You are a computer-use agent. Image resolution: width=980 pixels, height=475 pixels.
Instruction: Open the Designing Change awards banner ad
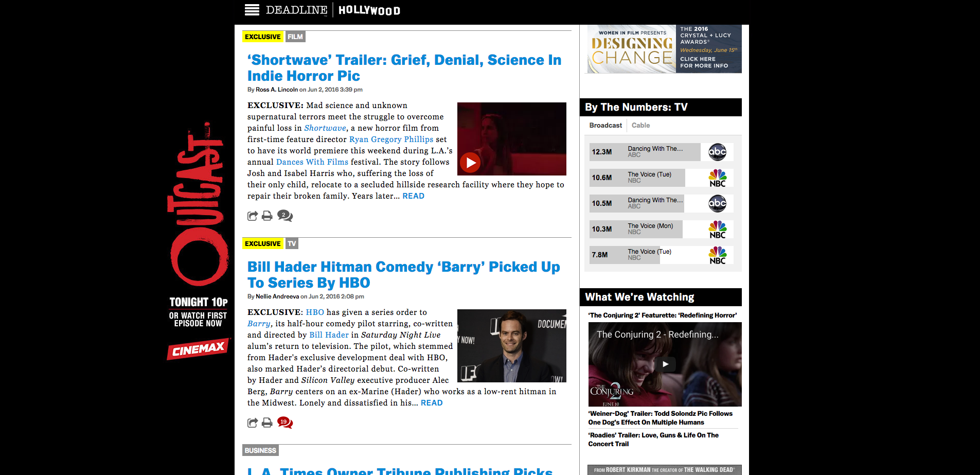point(664,49)
